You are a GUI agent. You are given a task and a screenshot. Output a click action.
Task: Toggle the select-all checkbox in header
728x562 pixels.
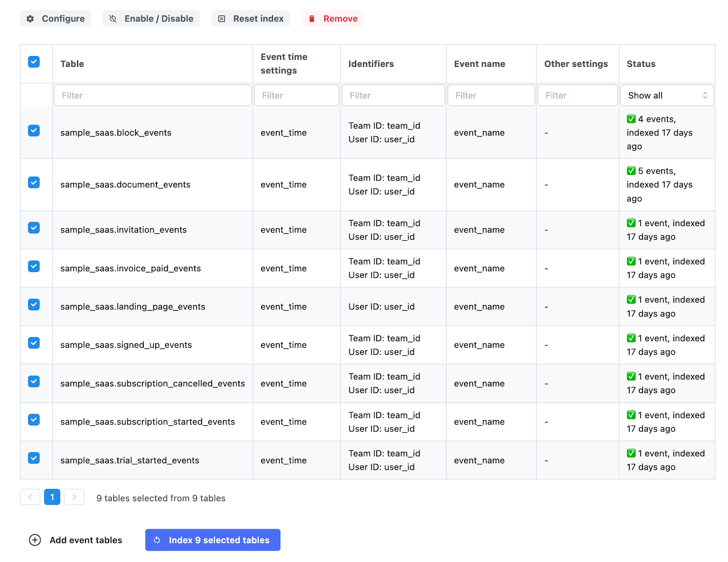tap(34, 62)
